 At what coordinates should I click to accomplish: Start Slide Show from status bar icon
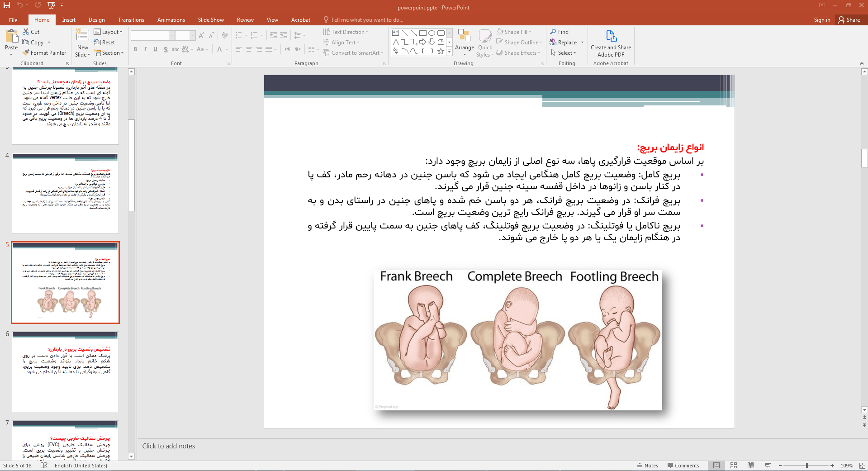[768, 466]
